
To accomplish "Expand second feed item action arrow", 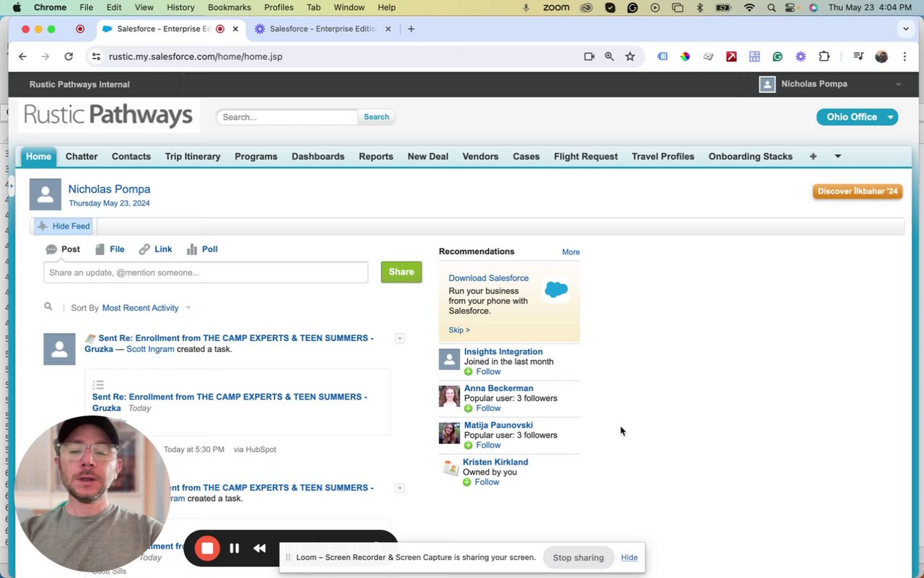I will coord(399,488).
